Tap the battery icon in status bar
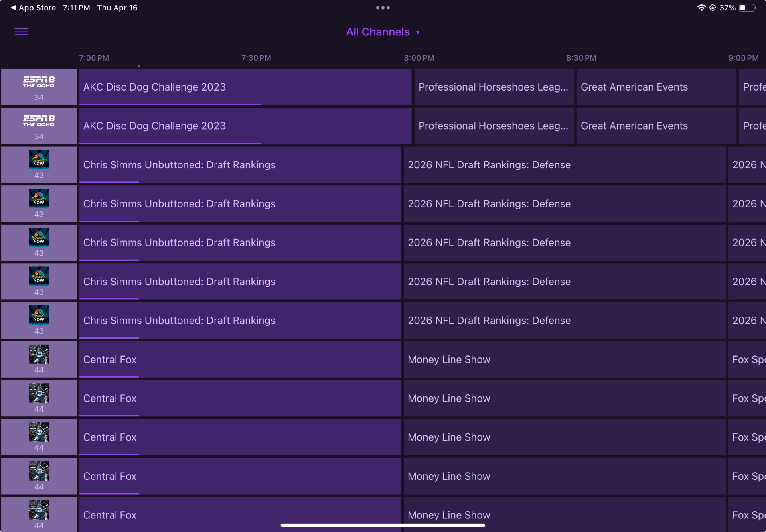This screenshot has width=766, height=532. [747, 8]
